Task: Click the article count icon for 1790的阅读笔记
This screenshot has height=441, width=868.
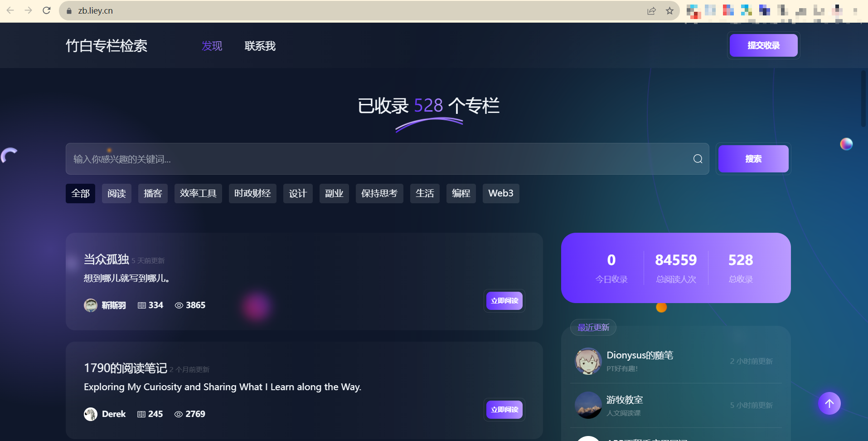Action: coord(141,414)
